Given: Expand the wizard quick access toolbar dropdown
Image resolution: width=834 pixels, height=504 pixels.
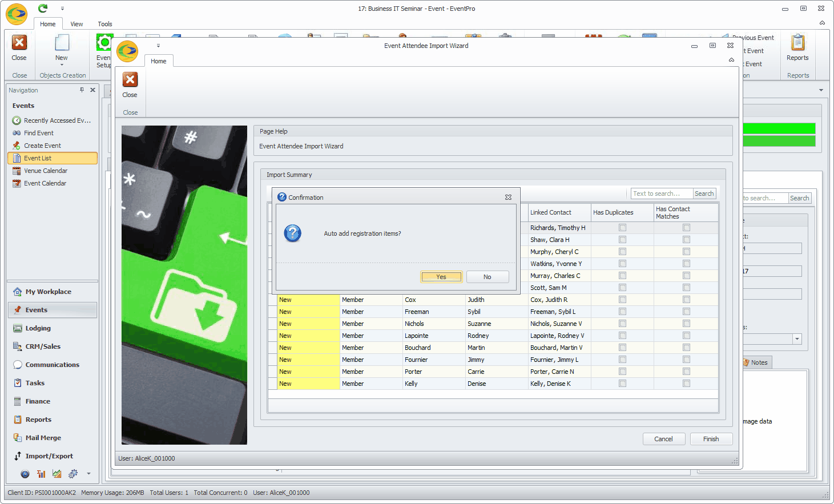Looking at the screenshot, I should pos(158,46).
